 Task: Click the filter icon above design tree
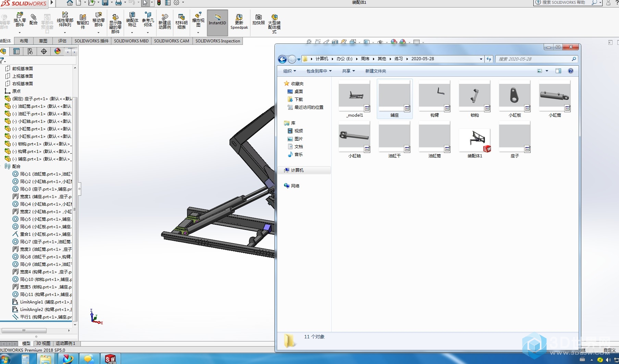[2, 61]
